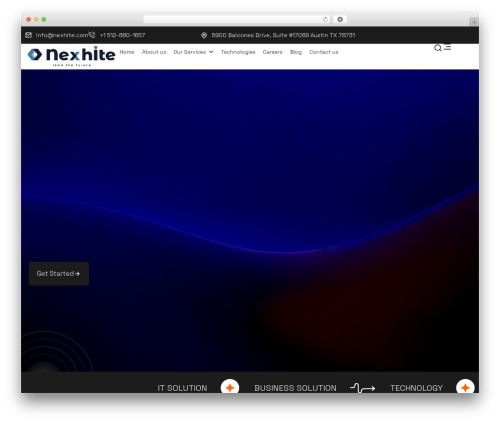Click the +1 512 phone number link
Viewport: 500px width, 423px height.
click(122, 35)
